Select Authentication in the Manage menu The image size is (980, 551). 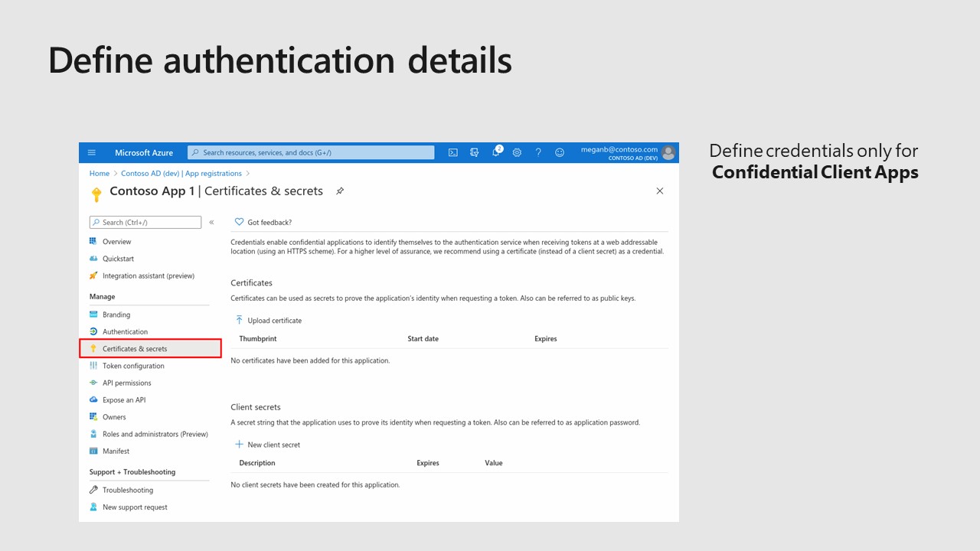125,331
